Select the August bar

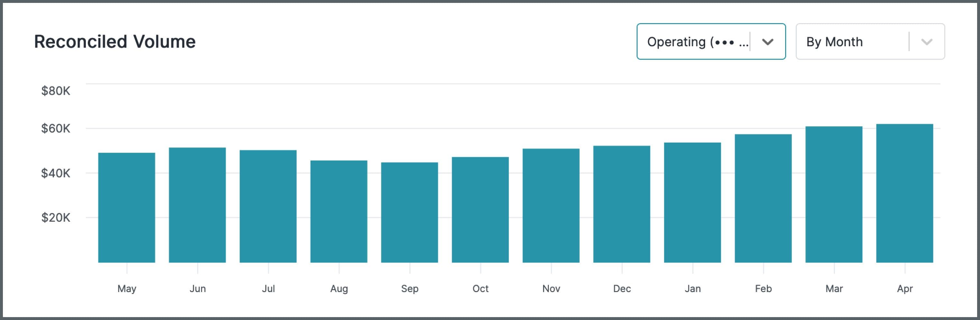pyautogui.click(x=339, y=213)
